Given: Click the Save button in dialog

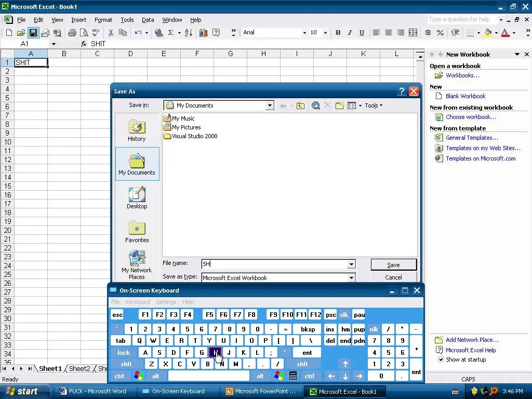Looking at the screenshot, I should point(394,264).
